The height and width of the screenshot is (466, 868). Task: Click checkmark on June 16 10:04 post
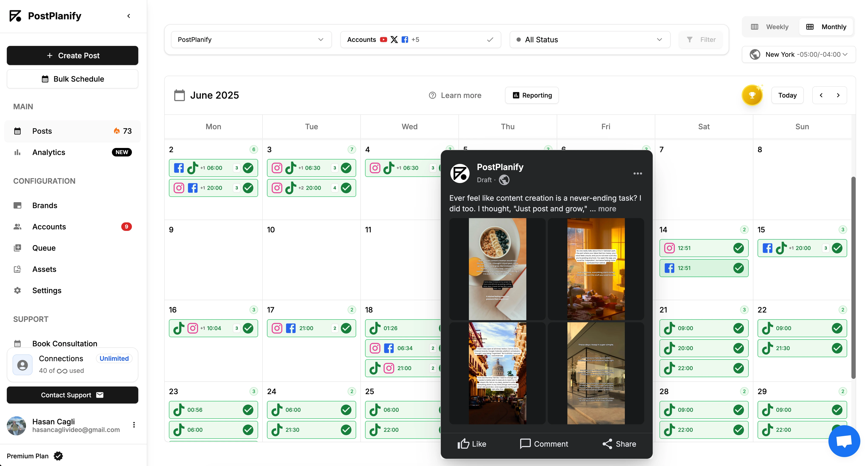click(248, 328)
